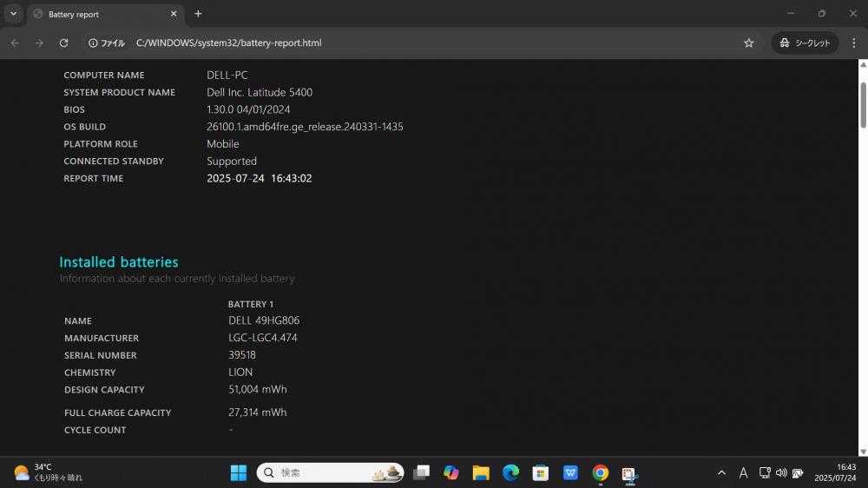The width and height of the screenshot is (868, 488).
Task: Open File Explorer from the taskbar
Action: pos(481,472)
